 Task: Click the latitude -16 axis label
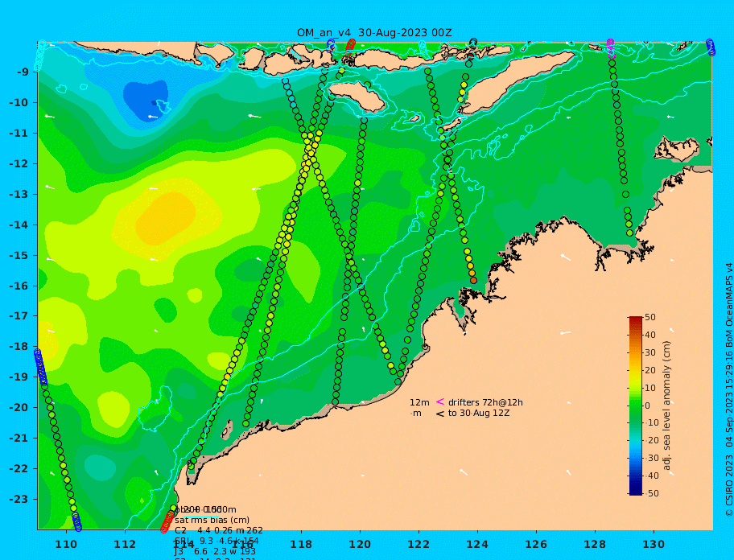19,286
